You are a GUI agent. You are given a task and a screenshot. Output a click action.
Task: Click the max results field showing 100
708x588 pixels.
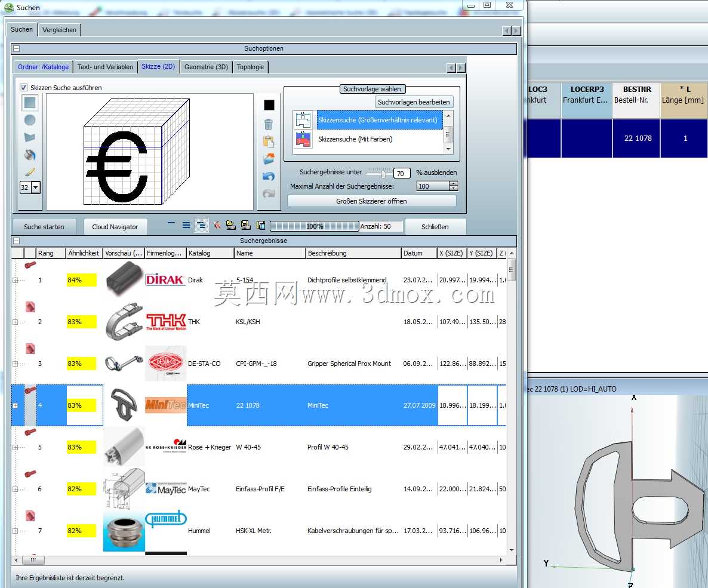432,186
